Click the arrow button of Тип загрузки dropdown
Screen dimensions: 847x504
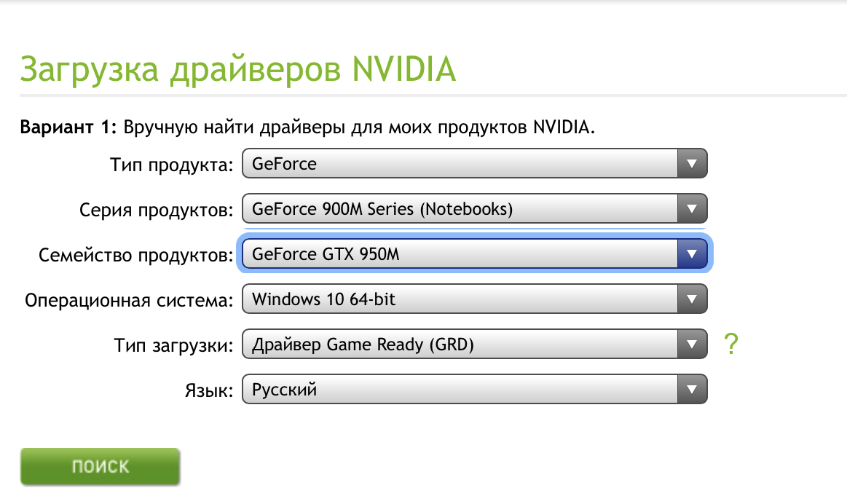point(692,344)
